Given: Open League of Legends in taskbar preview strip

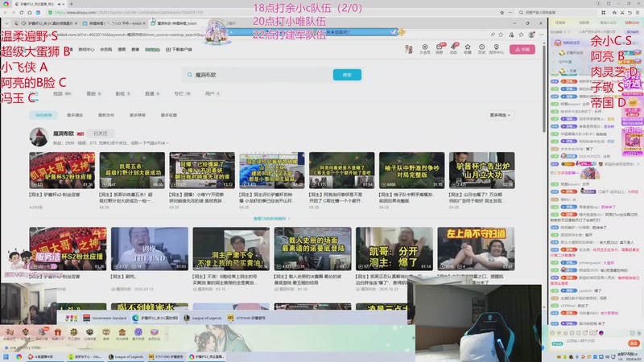Looking at the screenshot, I should click(203, 318).
